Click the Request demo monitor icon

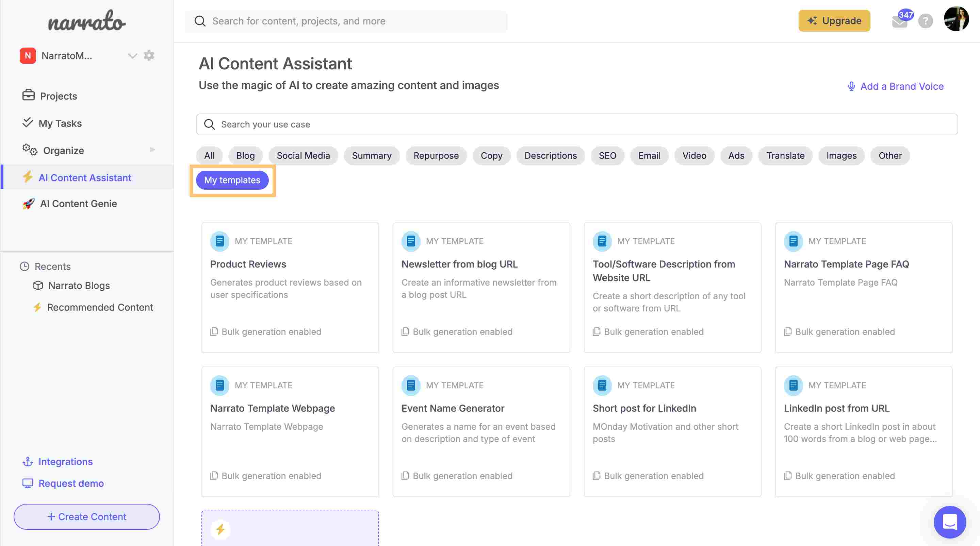click(28, 483)
